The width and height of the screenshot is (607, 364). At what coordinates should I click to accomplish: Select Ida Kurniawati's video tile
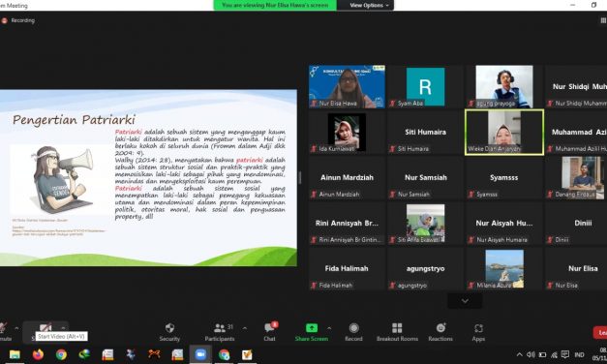pos(347,132)
